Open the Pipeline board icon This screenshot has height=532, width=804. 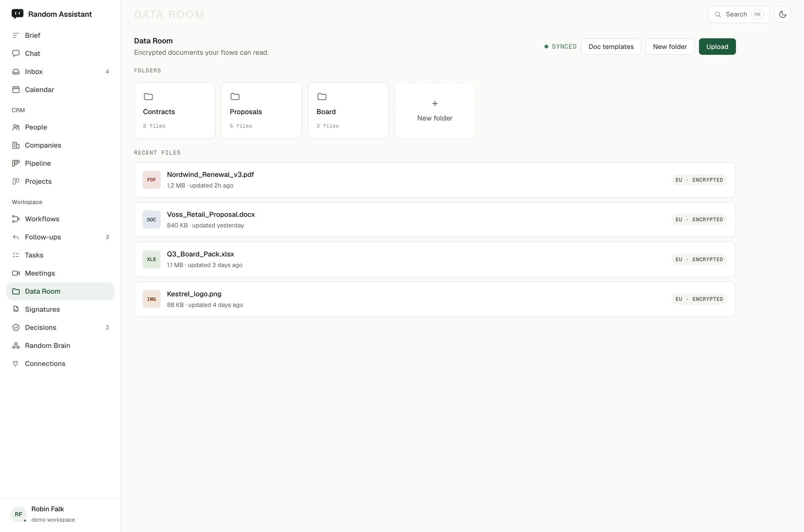tap(16, 163)
